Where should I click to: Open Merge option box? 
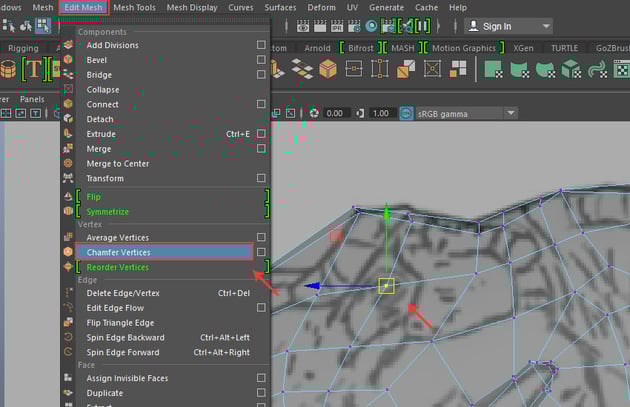pyautogui.click(x=261, y=149)
